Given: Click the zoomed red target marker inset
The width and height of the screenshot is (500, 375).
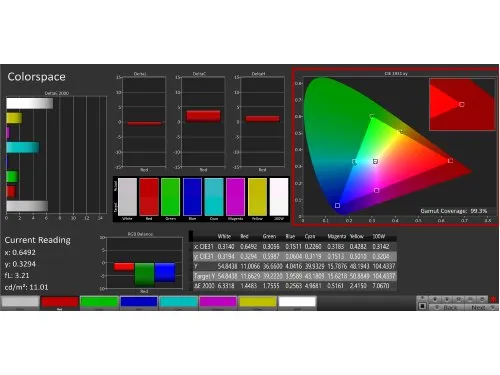Looking at the screenshot, I should coord(462,104).
